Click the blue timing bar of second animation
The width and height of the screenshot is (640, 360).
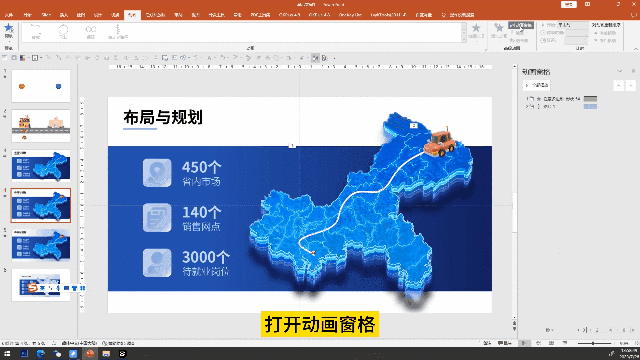point(590,107)
